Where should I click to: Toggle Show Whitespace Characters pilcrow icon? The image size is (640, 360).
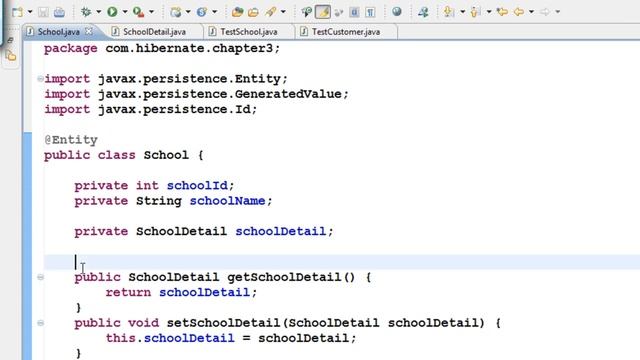coord(370,12)
